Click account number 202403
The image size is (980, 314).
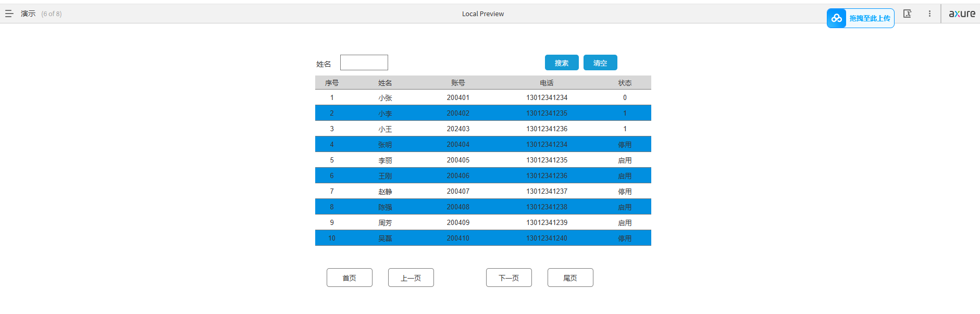[x=458, y=129]
